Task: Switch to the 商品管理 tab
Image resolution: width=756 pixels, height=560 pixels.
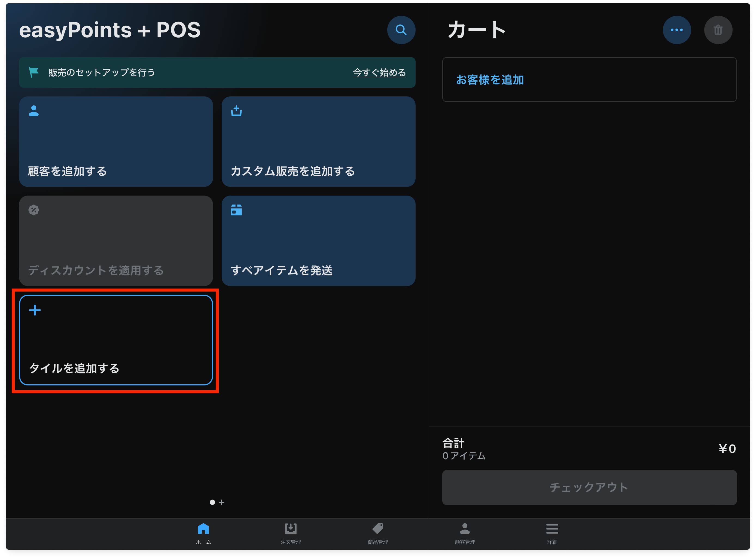Action: [x=378, y=534]
